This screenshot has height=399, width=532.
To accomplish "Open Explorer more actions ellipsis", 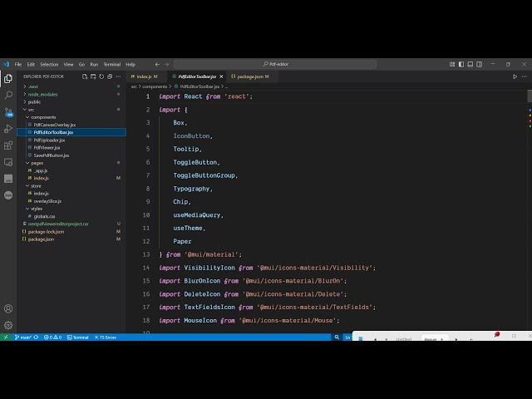I will [118, 76].
